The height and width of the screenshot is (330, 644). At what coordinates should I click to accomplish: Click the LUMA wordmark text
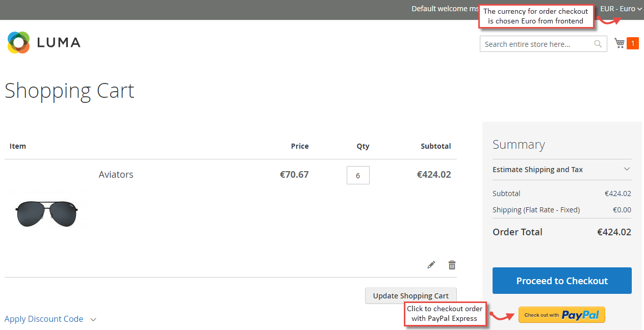pyautogui.click(x=59, y=43)
